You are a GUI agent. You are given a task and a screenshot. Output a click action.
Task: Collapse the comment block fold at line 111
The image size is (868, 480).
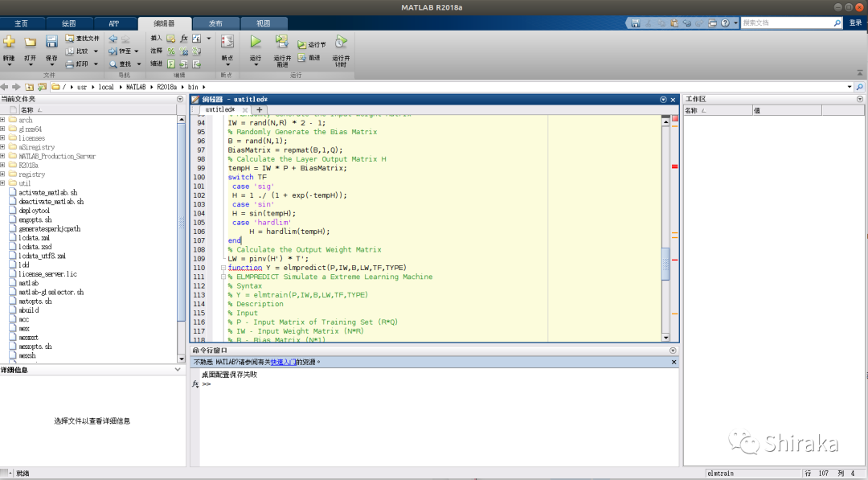point(224,277)
